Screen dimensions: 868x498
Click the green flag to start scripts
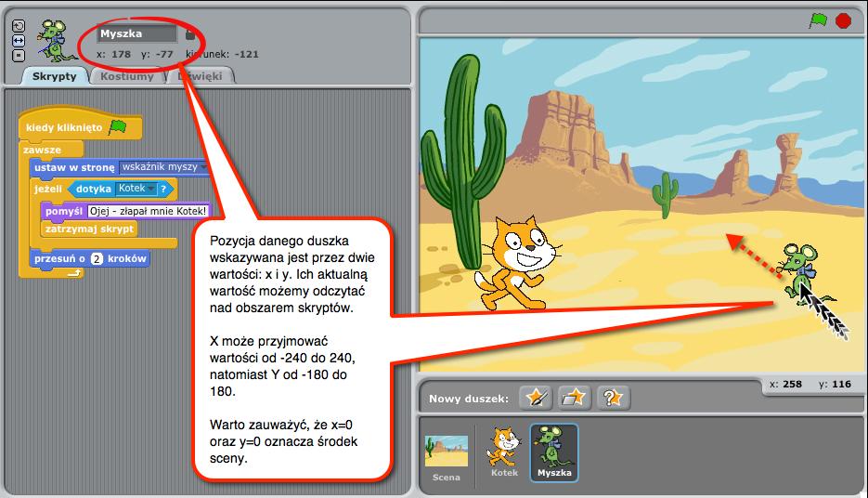[x=818, y=21]
